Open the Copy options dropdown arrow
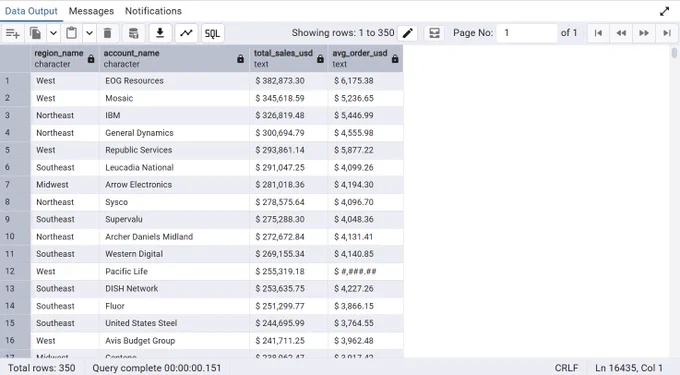The width and height of the screenshot is (680, 375). [x=53, y=33]
